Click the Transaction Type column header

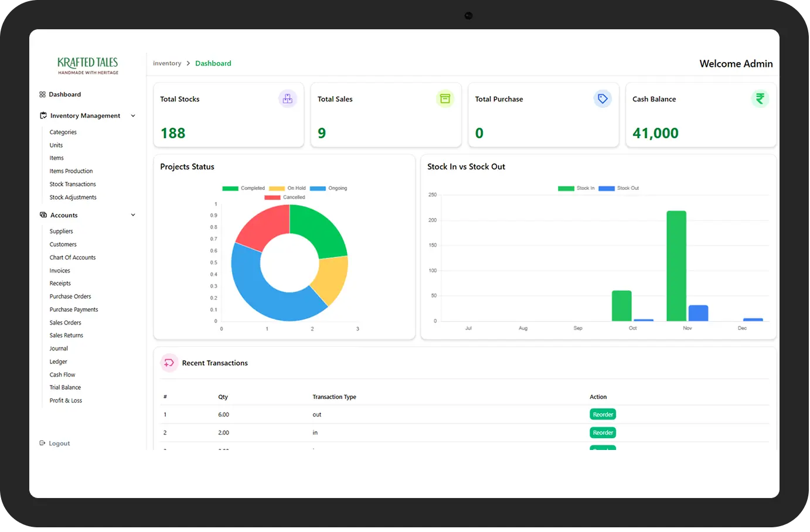tap(334, 397)
